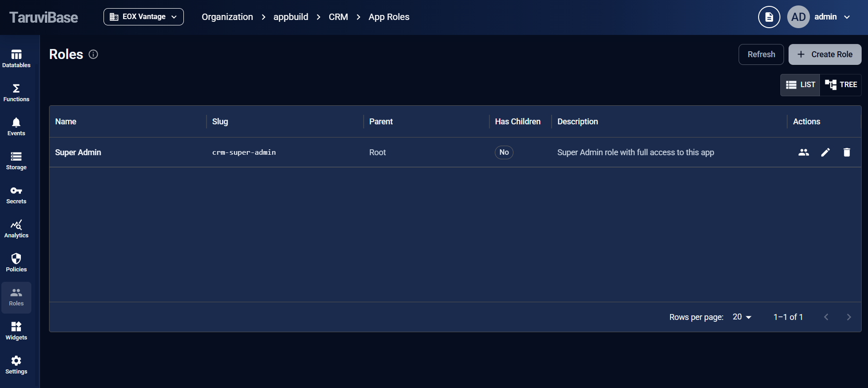Click the Super Admin description text
This screenshot has height=388, width=868.
636,152
